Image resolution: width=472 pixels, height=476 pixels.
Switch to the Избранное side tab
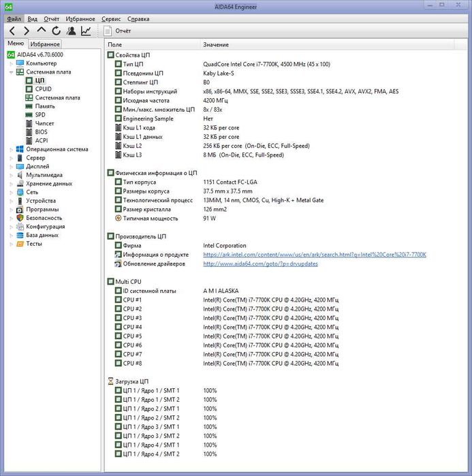pyautogui.click(x=45, y=44)
